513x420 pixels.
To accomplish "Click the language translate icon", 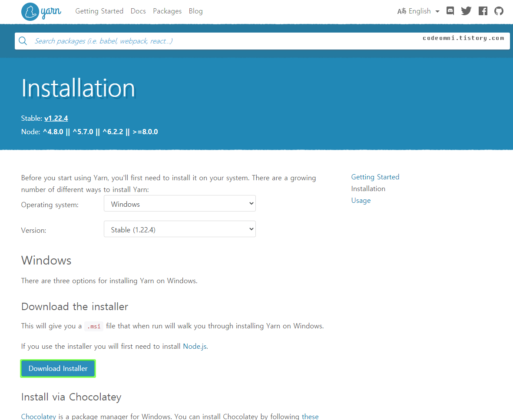I will 402,11.
